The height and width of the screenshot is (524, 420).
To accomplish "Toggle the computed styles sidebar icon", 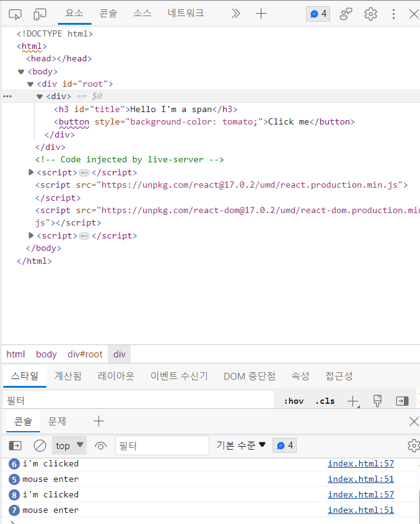I will point(402,401).
